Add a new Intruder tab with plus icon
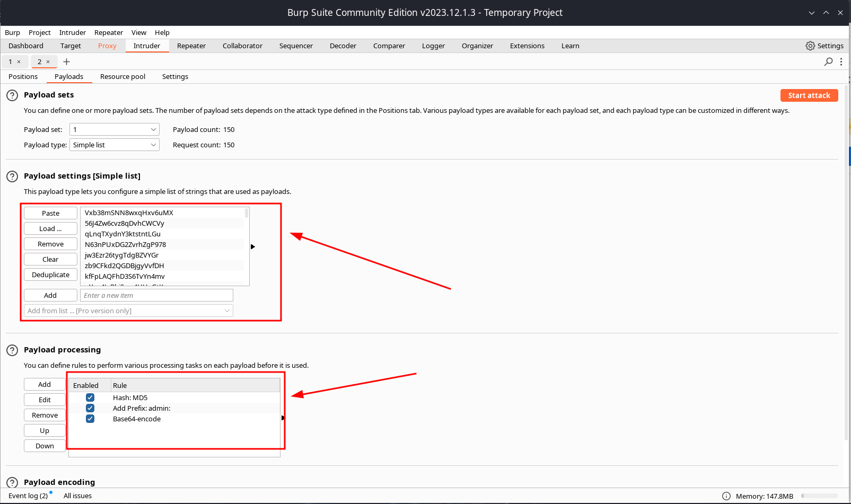This screenshot has width=851, height=504. pos(66,62)
